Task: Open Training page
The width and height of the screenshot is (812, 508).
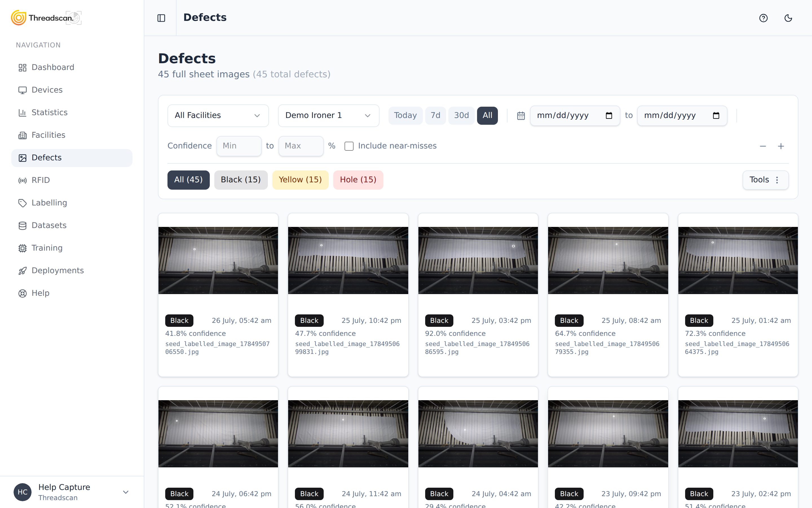Action: [72, 248]
